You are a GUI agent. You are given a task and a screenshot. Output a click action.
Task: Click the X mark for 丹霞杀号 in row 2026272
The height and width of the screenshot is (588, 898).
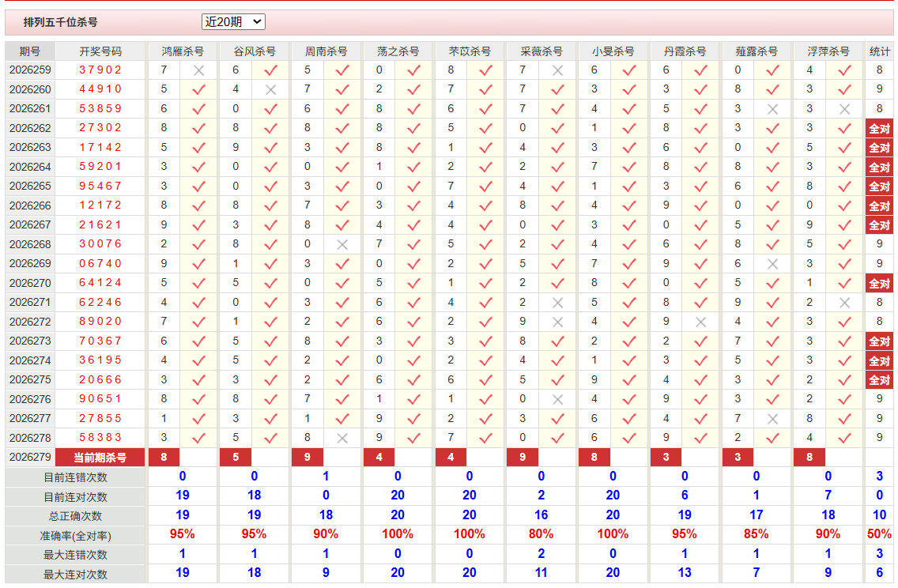[x=700, y=322]
